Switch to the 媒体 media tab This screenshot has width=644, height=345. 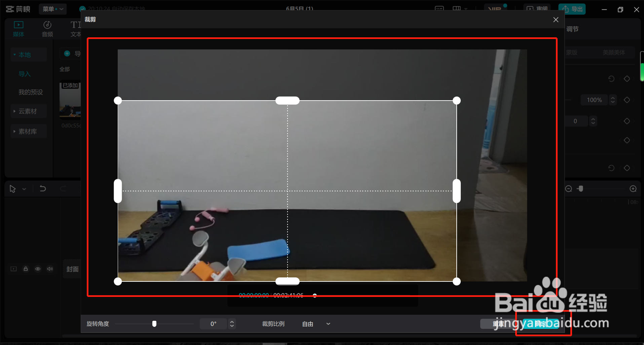18,29
